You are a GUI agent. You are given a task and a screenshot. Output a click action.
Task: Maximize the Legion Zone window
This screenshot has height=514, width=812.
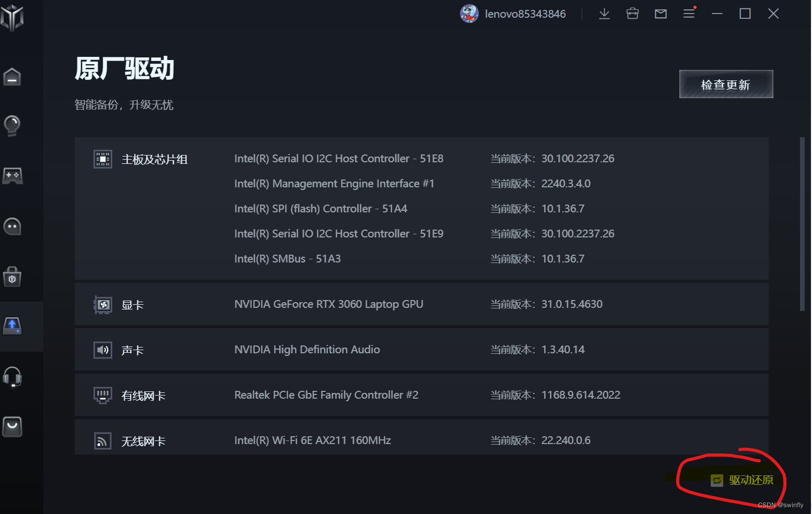745,14
